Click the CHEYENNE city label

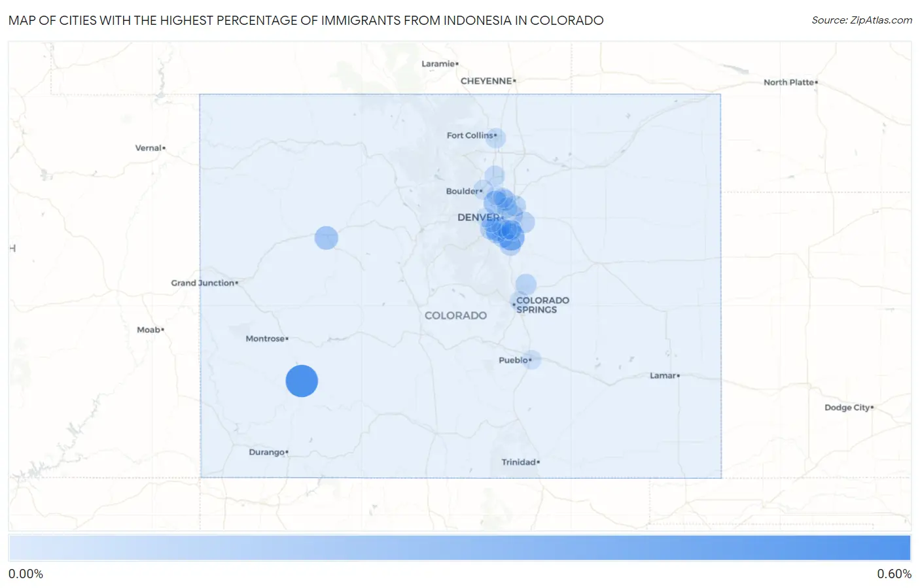click(486, 81)
